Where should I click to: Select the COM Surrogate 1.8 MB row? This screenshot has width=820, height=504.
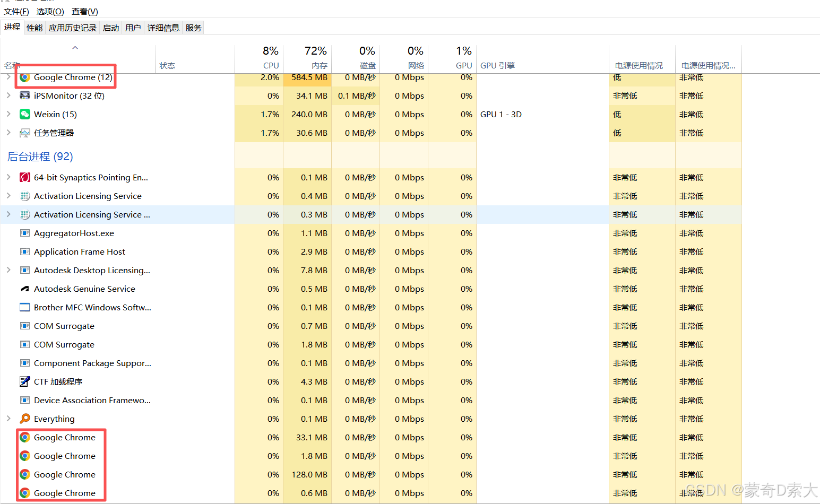371,344
